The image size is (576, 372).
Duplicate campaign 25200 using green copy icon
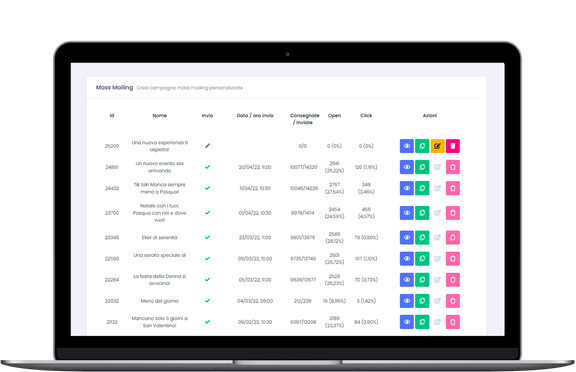[x=422, y=146]
